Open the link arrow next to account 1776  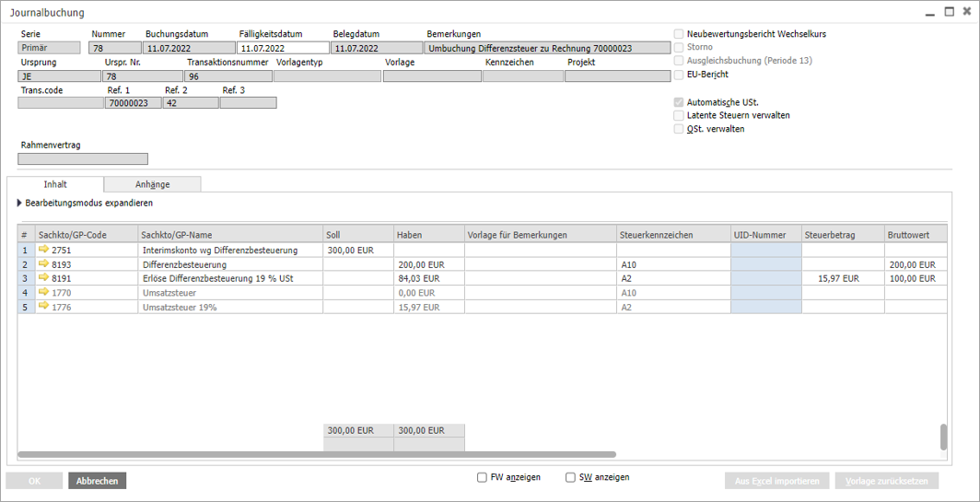click(x=43, y=307)
